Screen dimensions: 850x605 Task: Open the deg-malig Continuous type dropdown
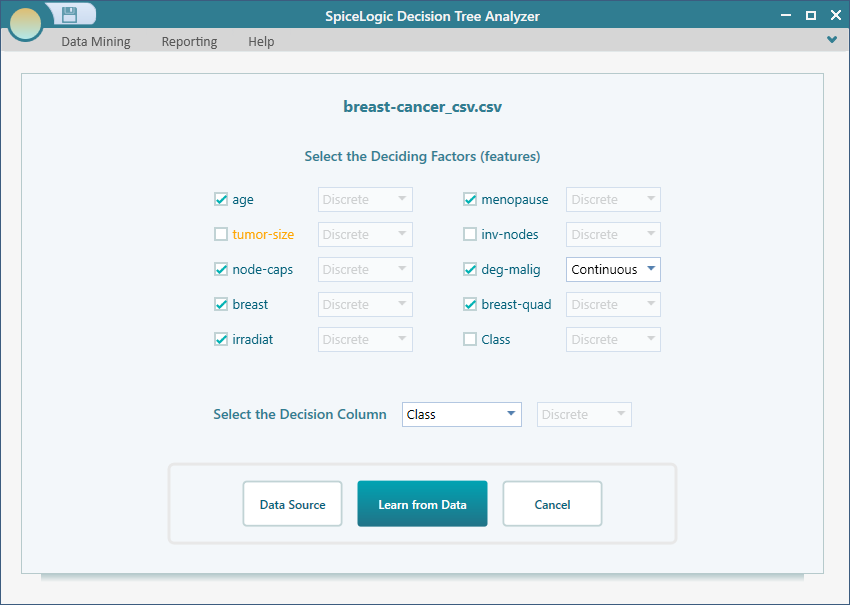point(613,269)
